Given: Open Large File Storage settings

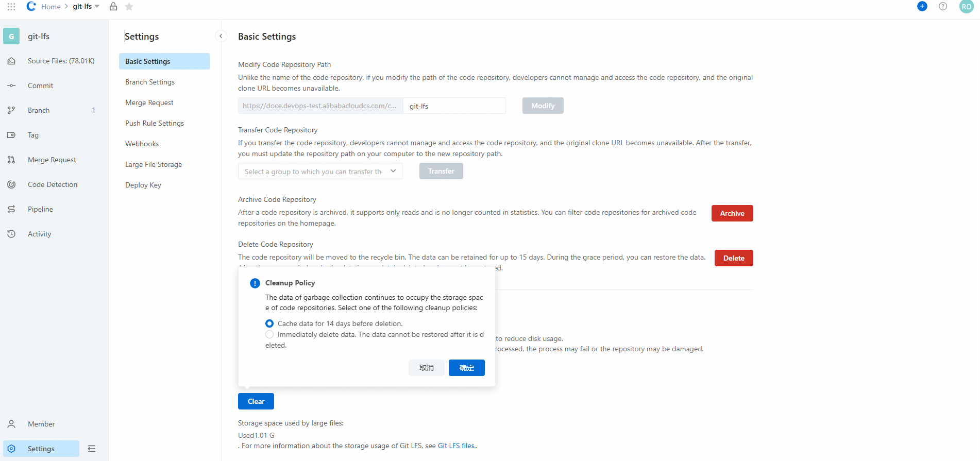Looking at the screenshot, I should click(x=154, y=164).
